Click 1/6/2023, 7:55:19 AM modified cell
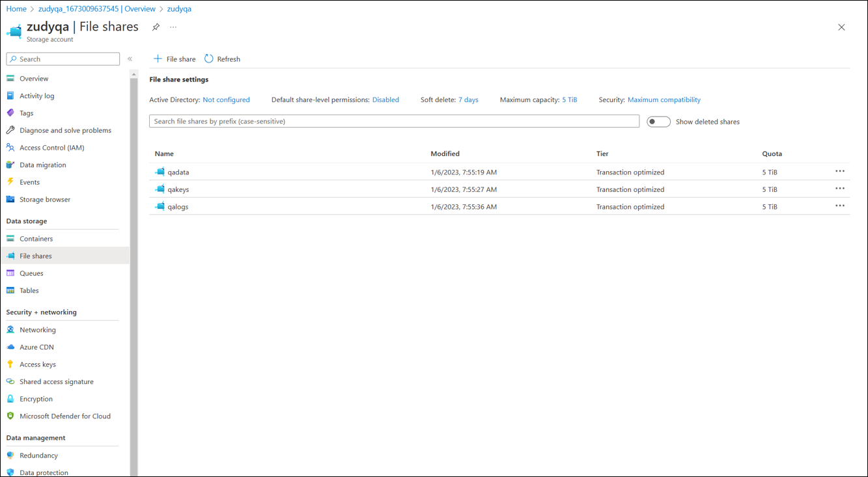 click(x=464, y=172)
